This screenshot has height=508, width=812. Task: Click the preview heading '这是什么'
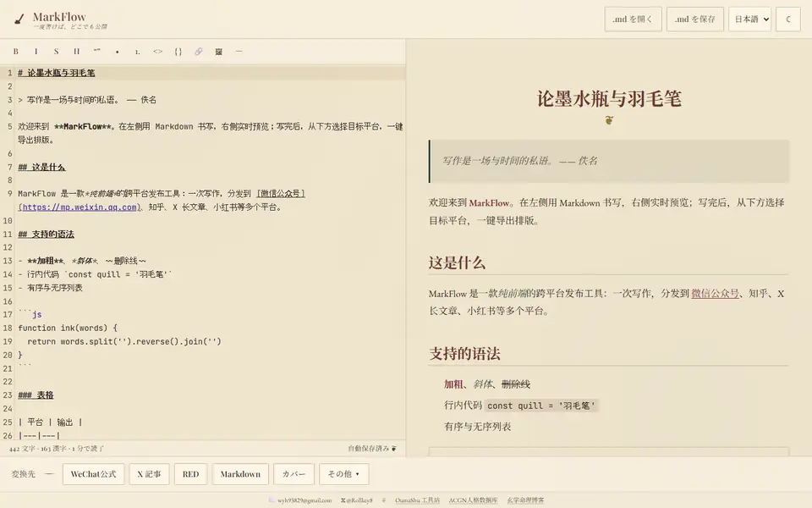pyautogui.click(x=457, y=262)
